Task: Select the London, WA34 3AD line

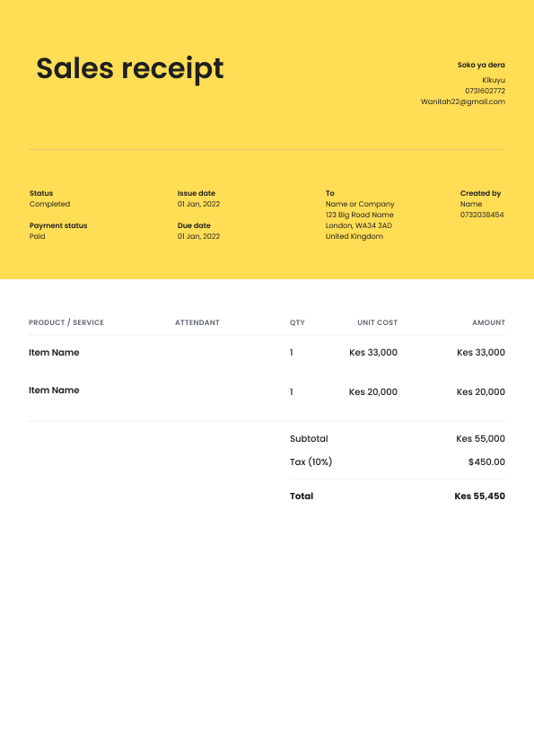Action: [x=359, y=225]
